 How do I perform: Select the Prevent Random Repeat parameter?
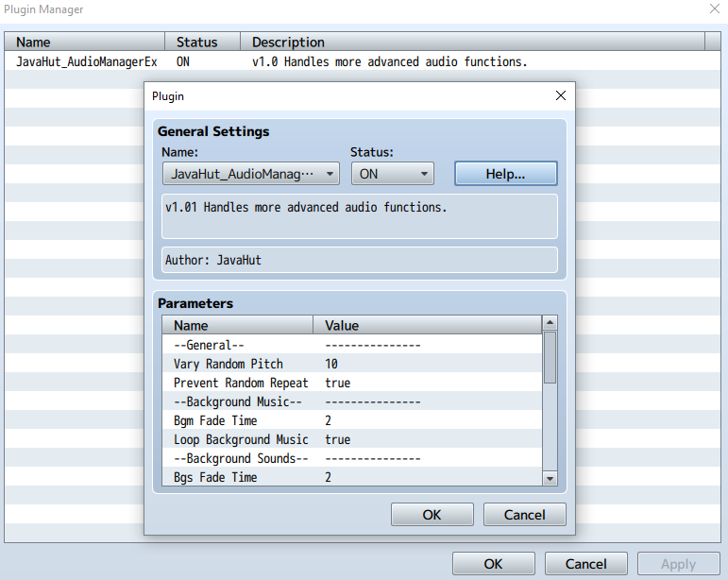point(352,383)
